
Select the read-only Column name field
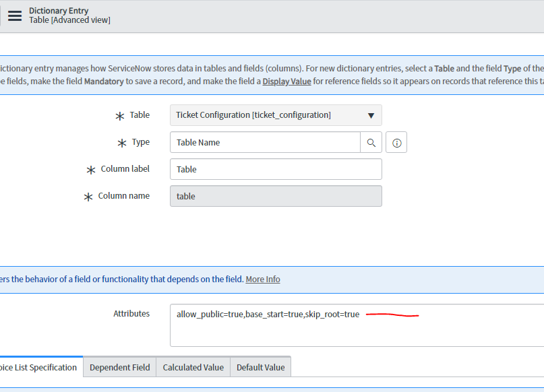tap(276, 196)
